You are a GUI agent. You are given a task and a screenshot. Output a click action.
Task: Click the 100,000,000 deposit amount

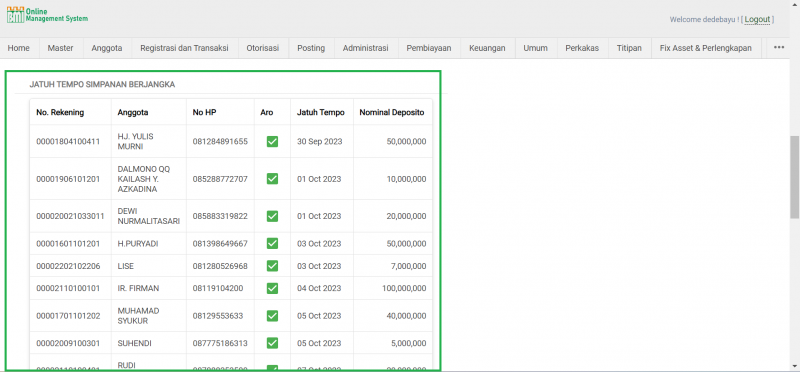[x=404, y=288]
